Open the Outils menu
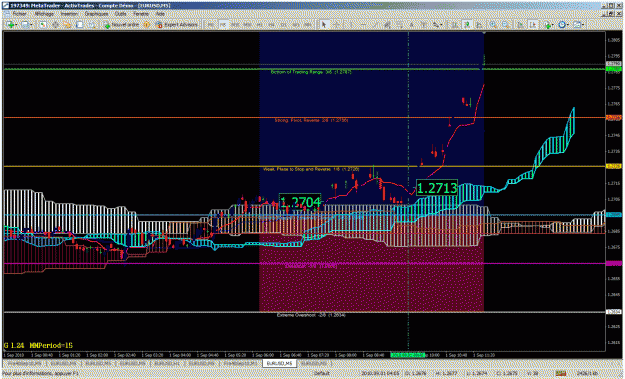Screen dimensions: 625x379 [120, 14]
